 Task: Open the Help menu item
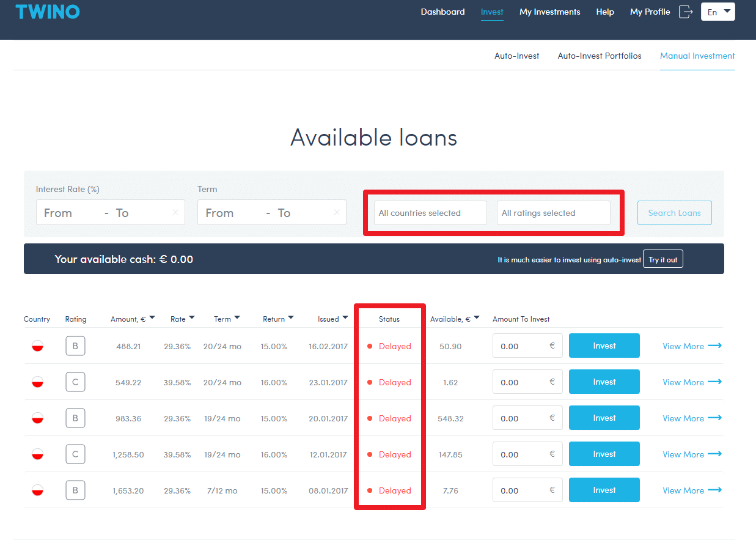point(605,12)
